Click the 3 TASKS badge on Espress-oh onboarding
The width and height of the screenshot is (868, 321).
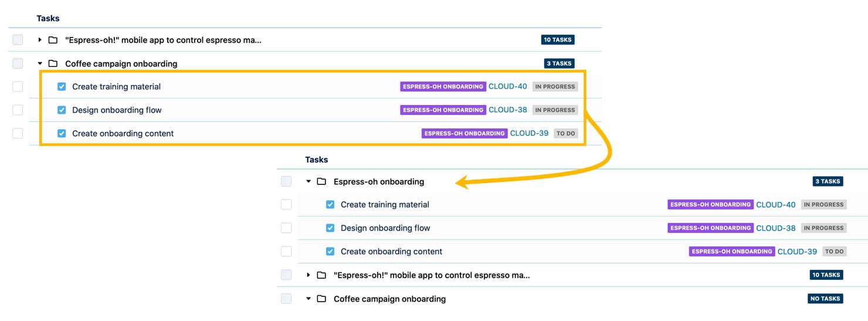(x=828, y=181)
